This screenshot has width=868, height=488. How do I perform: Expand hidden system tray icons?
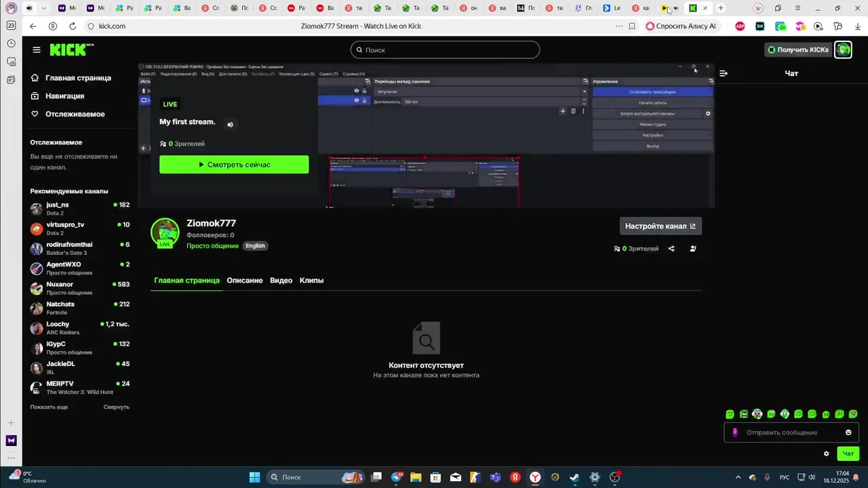click(738, 477)
